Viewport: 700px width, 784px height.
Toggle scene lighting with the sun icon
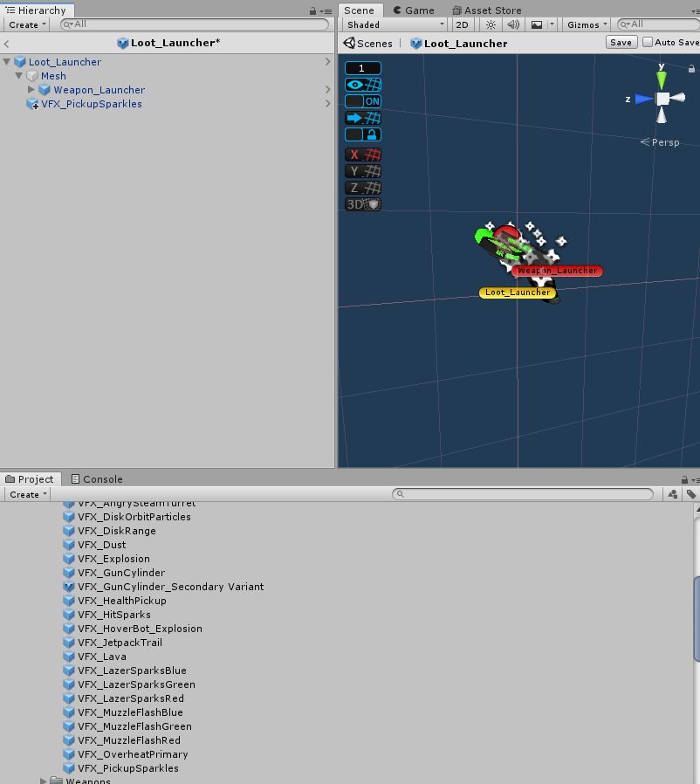pyautogui.click(x=490, y=24)
